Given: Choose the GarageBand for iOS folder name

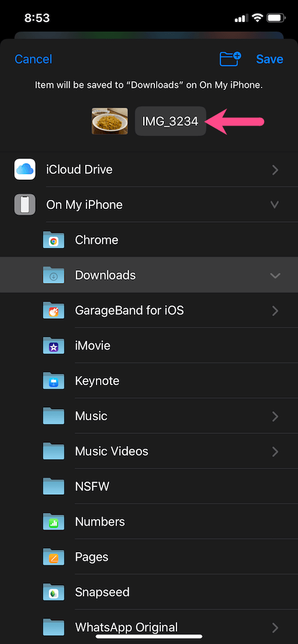Looking at the screenshot, I should click(x=129, y=311).
